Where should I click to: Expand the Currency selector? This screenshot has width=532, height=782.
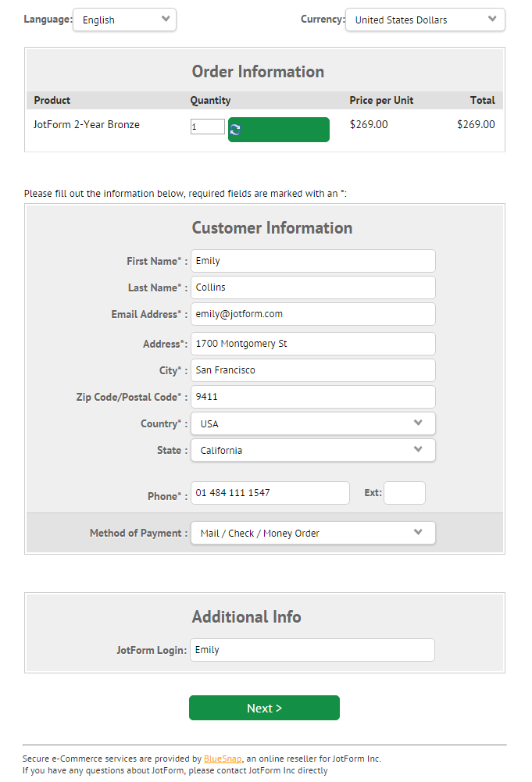pyautogui.click(x=425, y=20)
